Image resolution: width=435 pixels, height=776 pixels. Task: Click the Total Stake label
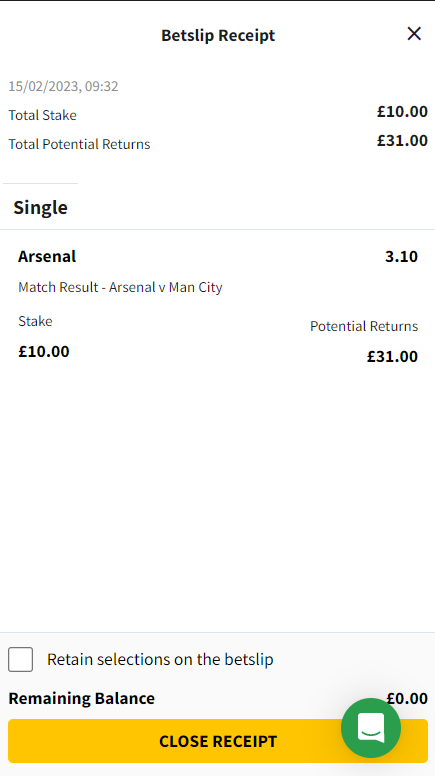point(43,115)
